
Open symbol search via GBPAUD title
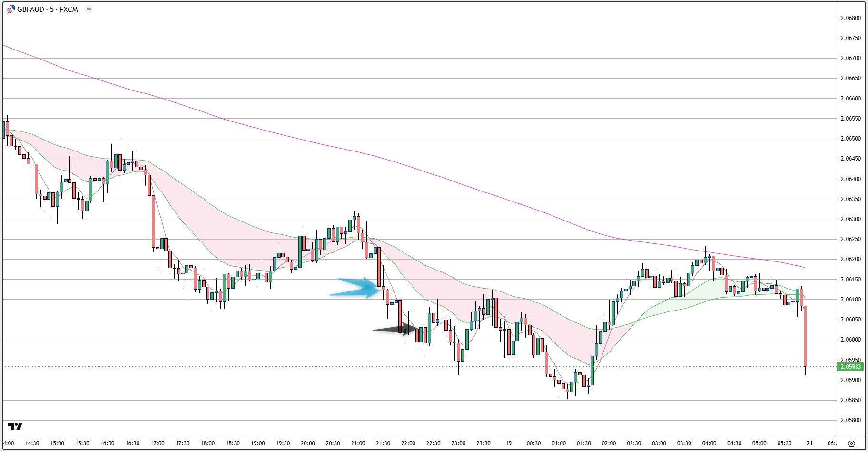47,9
